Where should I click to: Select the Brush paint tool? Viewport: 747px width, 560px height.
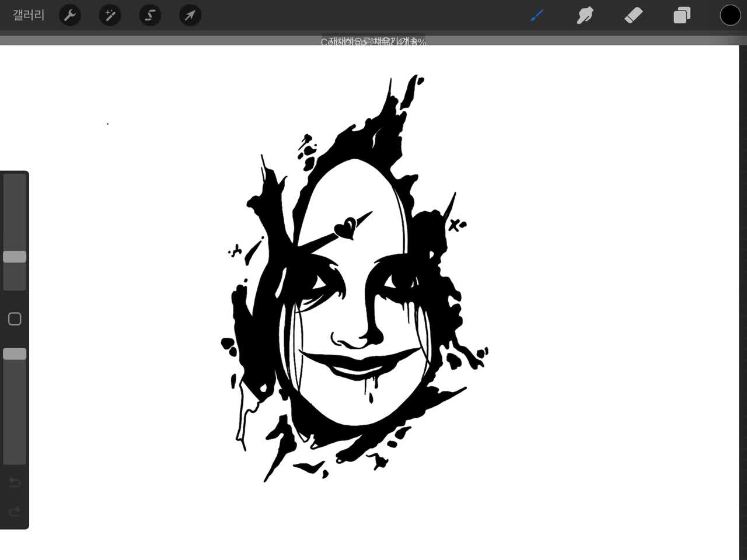pyautogui.click(x=537, y=15)
